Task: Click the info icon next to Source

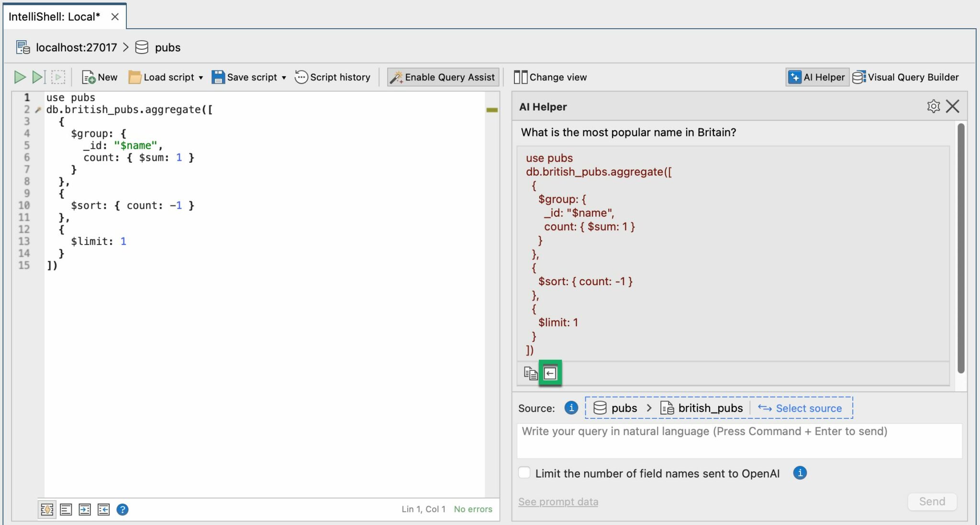Action: pyautogui.click(x=571, y=408)
